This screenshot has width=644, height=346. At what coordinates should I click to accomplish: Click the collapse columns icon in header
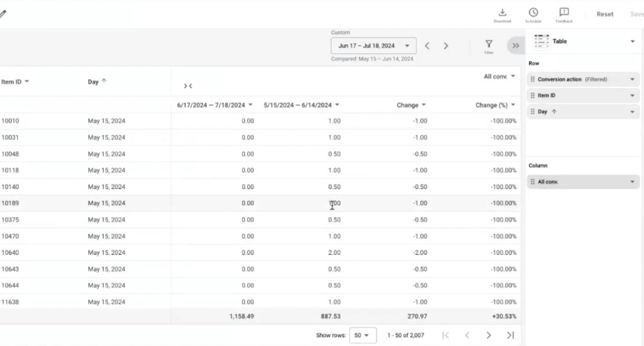point(188,86)
